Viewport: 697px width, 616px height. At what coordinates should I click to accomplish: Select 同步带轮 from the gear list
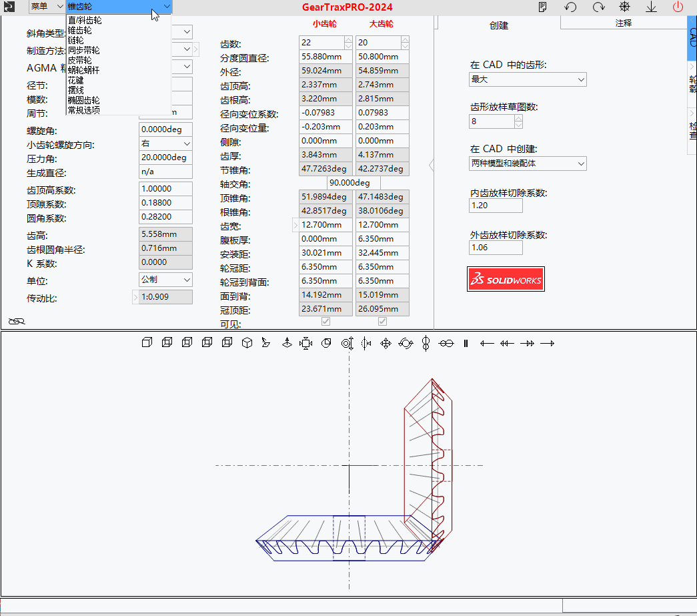tap(83, 50)
